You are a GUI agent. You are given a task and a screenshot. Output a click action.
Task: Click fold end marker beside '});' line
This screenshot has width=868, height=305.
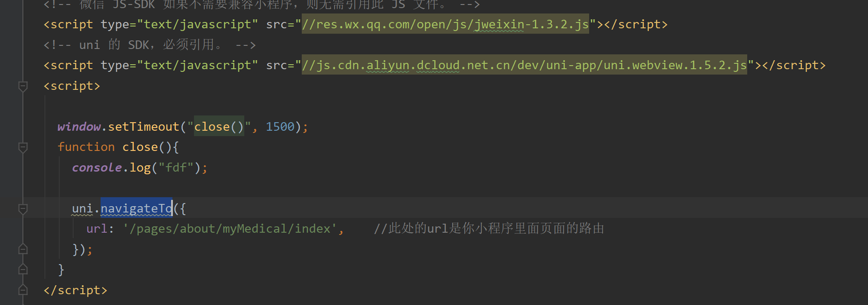point(23,249)
